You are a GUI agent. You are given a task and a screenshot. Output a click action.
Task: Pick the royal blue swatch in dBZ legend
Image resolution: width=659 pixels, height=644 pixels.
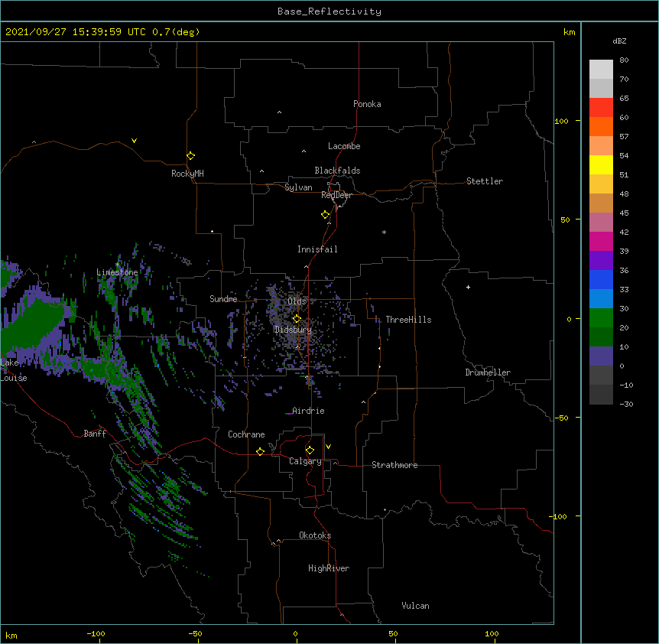pos(601,279)
